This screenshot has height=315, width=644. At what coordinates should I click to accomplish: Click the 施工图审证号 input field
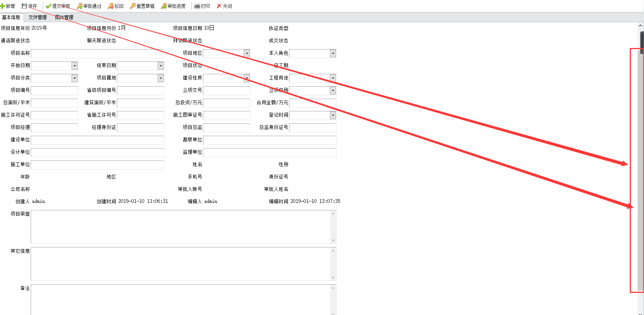[227, 115]
